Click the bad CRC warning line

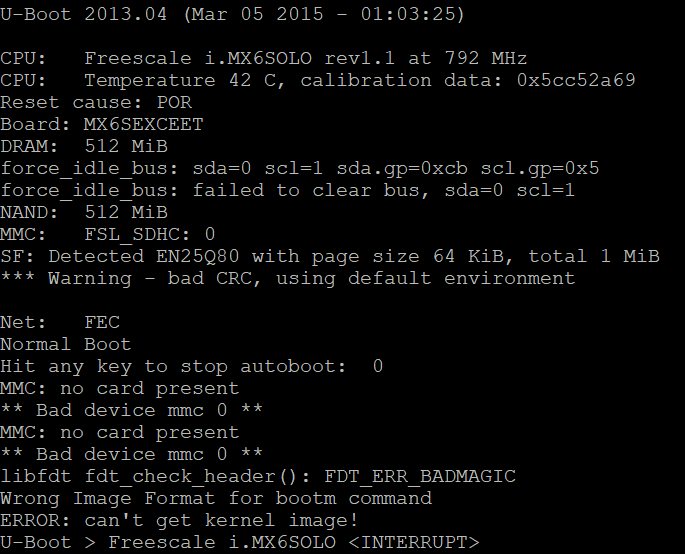[x=287, y=279]
